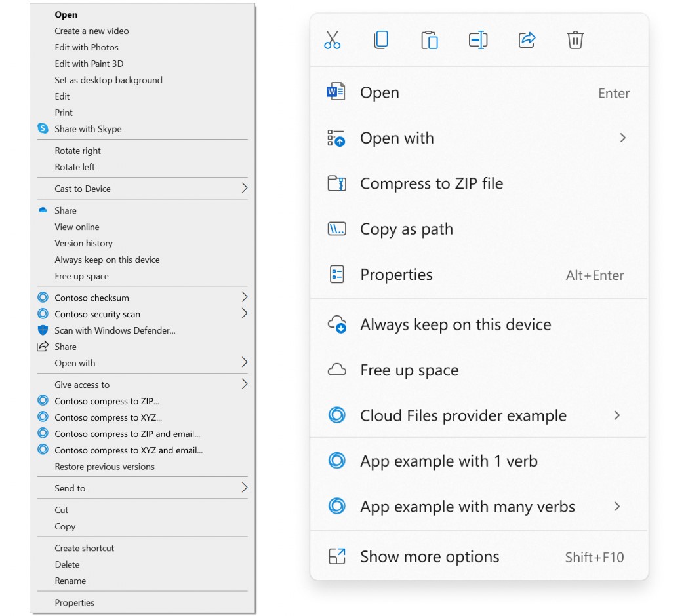Click Cut text in the old menu

61,510
